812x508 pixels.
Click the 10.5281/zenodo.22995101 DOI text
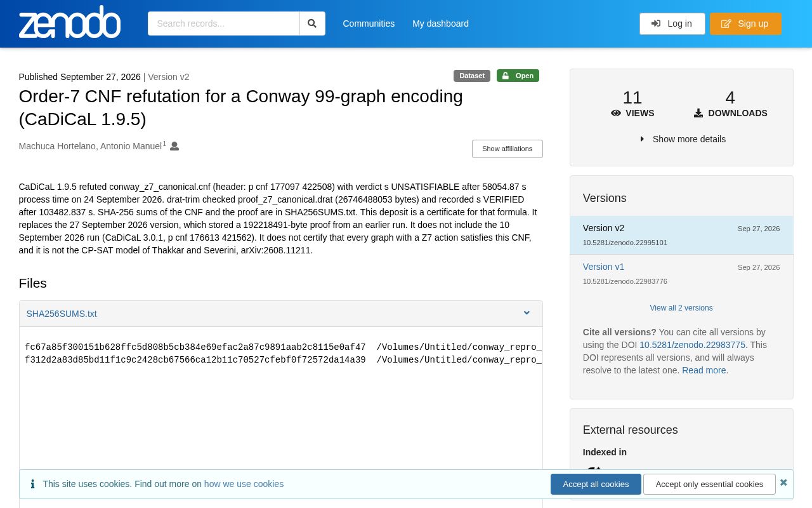(625, 243)
